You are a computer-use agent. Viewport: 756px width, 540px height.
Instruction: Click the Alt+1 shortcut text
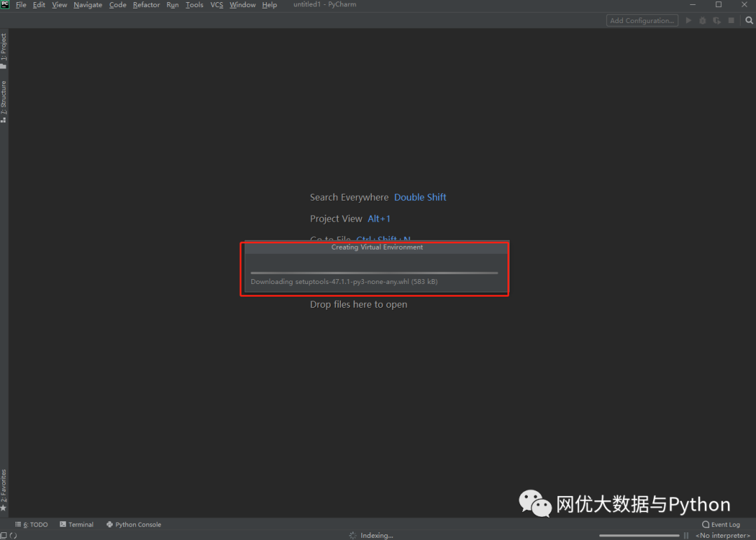[379, 219]
